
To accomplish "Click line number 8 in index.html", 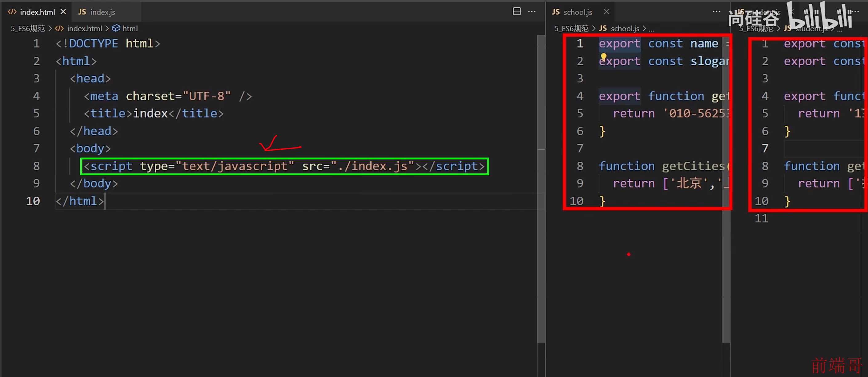I will tap(36, 166).
